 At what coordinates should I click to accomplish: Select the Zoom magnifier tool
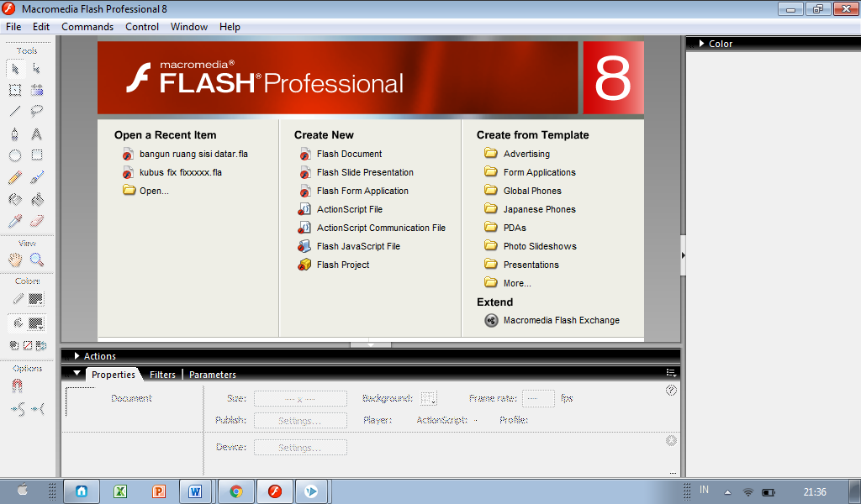pos(37,260)
